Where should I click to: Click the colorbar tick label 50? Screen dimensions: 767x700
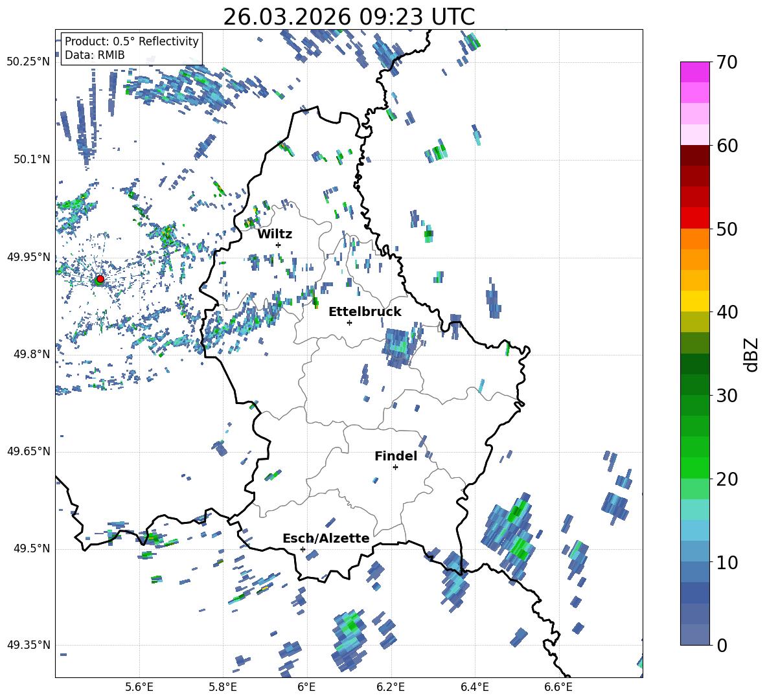[x=726, y=229]
